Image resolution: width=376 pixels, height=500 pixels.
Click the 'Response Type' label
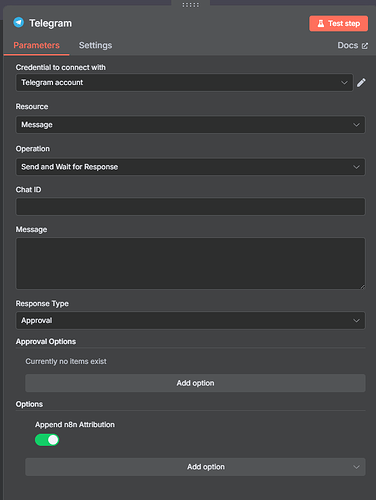pyautogui.click(x=42, y=304)
